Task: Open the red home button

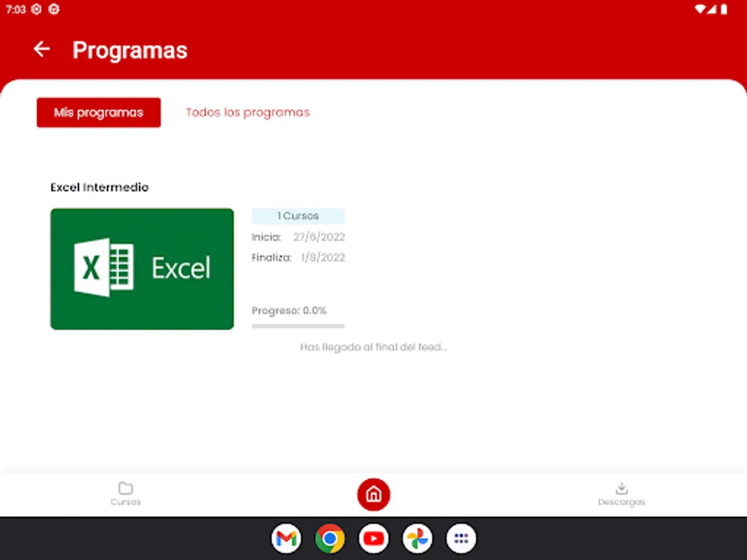Action: click(x=374, y=495)
